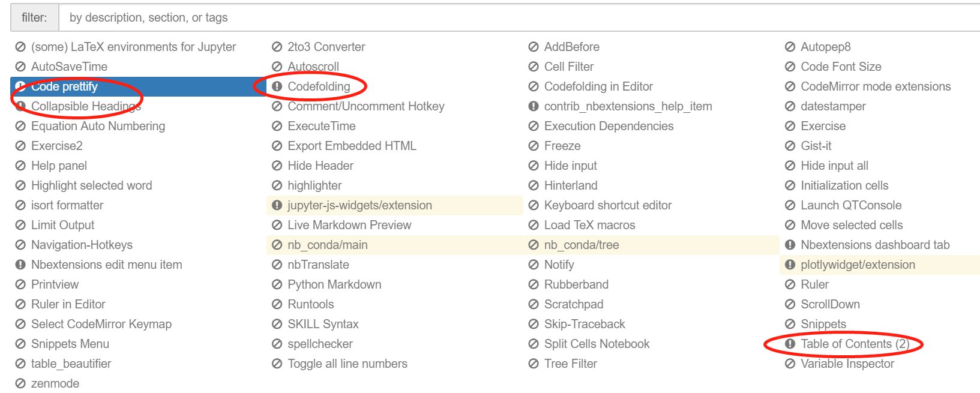980x393 pixels.
Task: Click the disabled icon beside zenmode
Action: pos(20,383)
